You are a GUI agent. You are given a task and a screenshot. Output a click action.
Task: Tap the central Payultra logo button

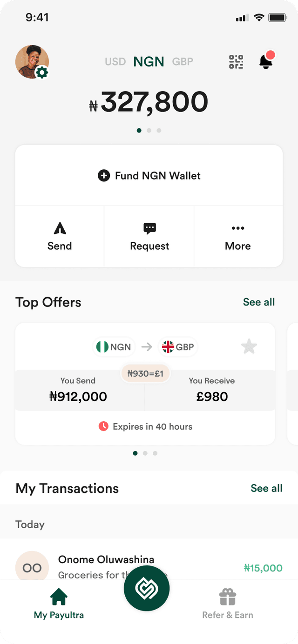click(147, 589)
